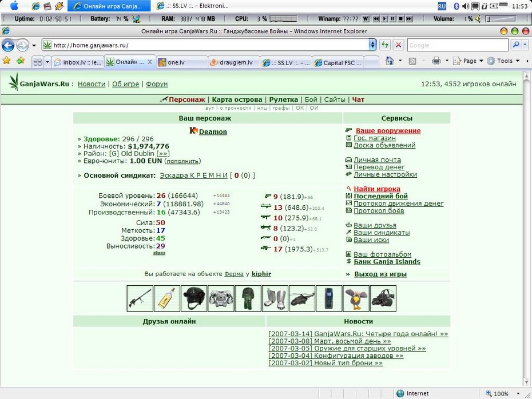Click the пополнить EUN link

[182, 161]
